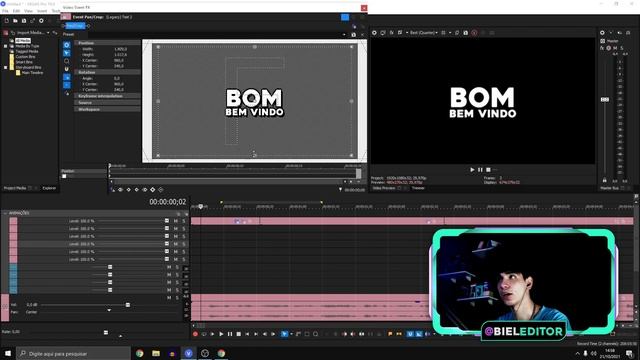The height and width of the screenshot is (360, 640).
Task: Mute the first pink video track
Action: point(176,221)
